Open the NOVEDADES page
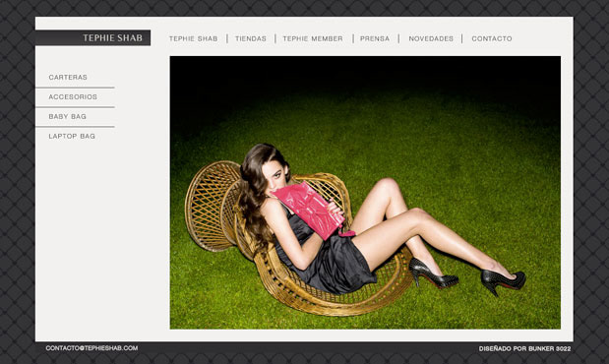 [431, 38]
